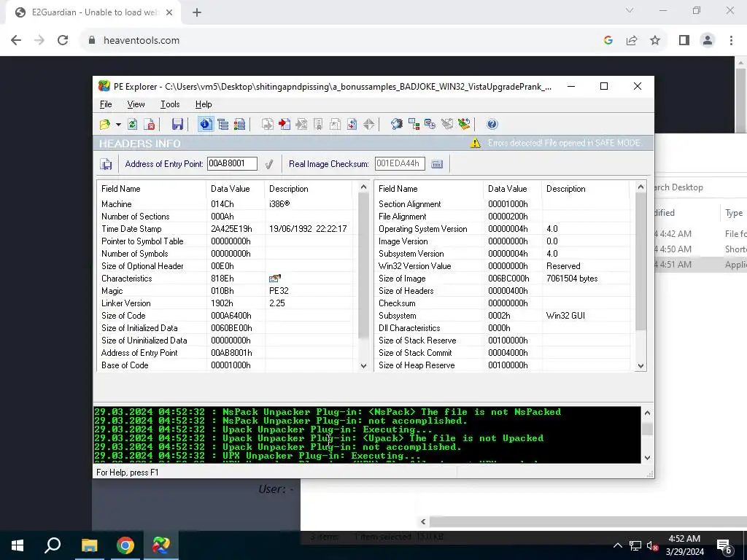This screenshot has height=560, width=747.
Task: Open the Help menu in PE Explorer
Action: pos(204,104)
